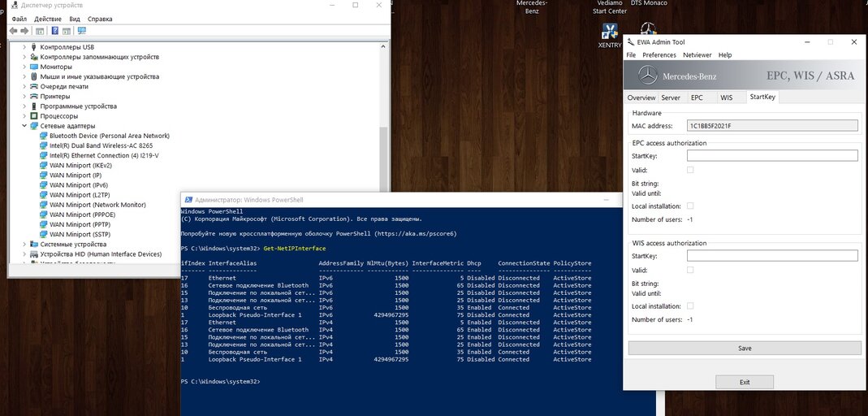Click the Принтеры category icon

tap(34, 97)
